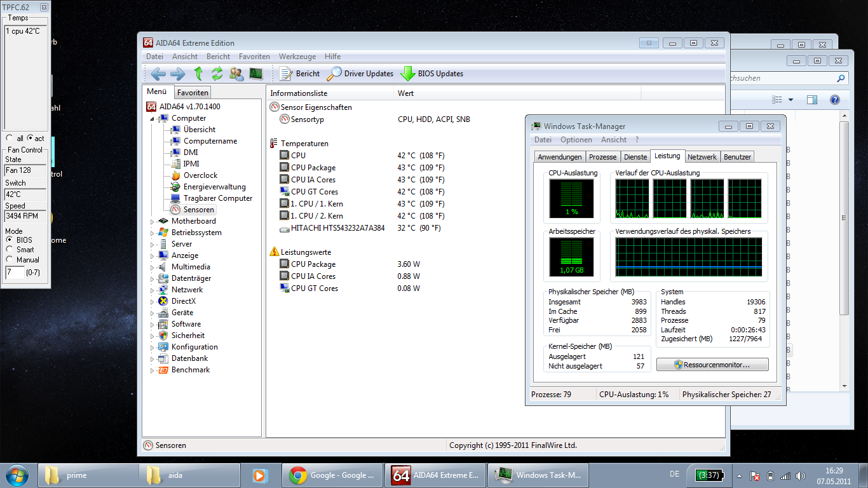The height and width of the screenshot is (488, 868).
Task: Click the AIDA64 refresh toolbar icon
Action: pos(217,74)
